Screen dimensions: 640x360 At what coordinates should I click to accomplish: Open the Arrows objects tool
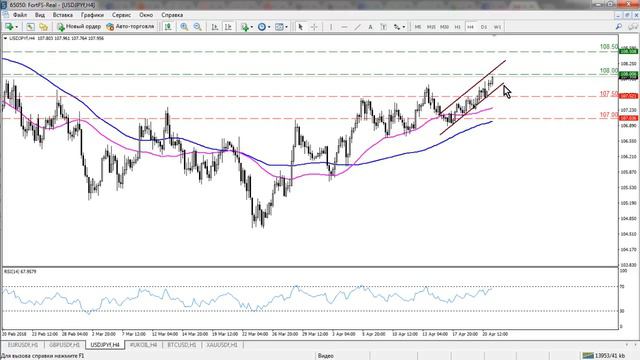[x=397, y=27]
